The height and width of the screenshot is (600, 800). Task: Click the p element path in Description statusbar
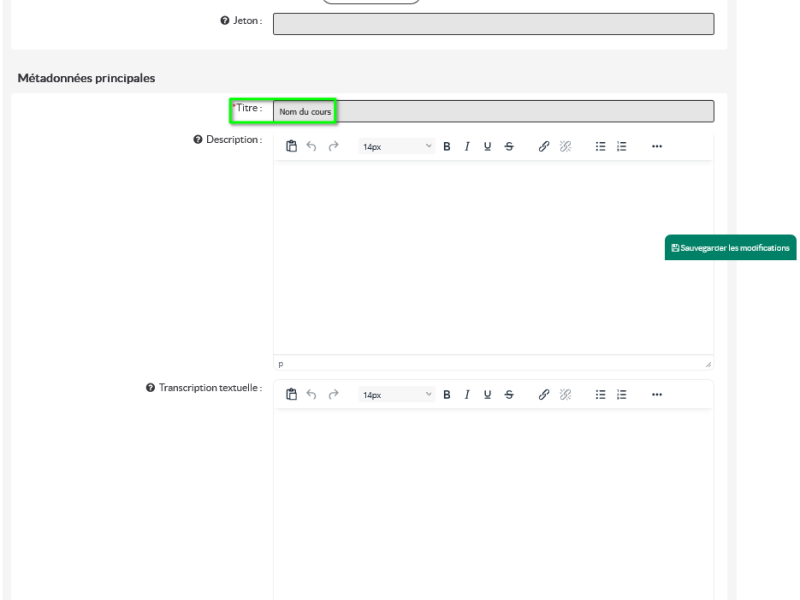tap(281, 364)
